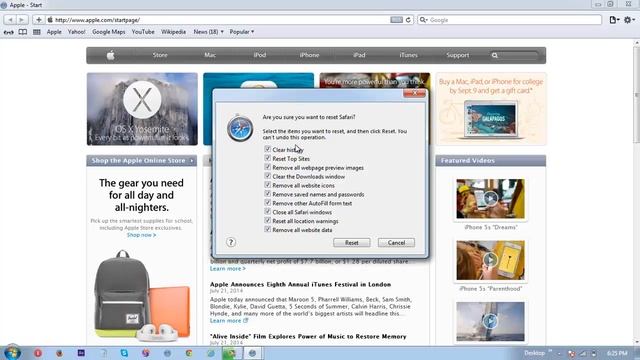
Task: Open the Top Sites grid icon
Action: (x=37, y=32)
